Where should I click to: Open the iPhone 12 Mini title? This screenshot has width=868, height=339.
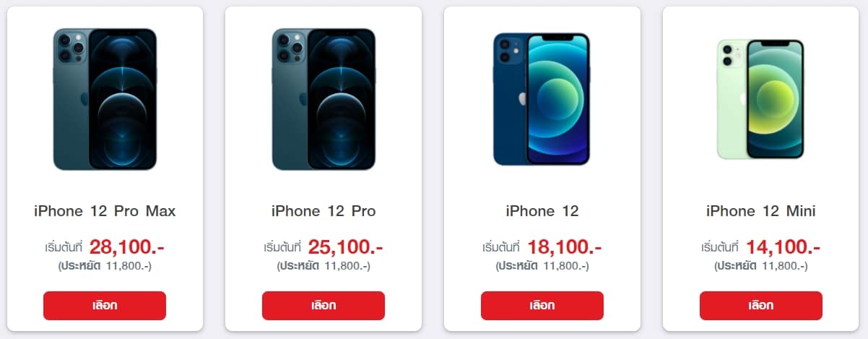pyautogui.click(x=761, y=212)
